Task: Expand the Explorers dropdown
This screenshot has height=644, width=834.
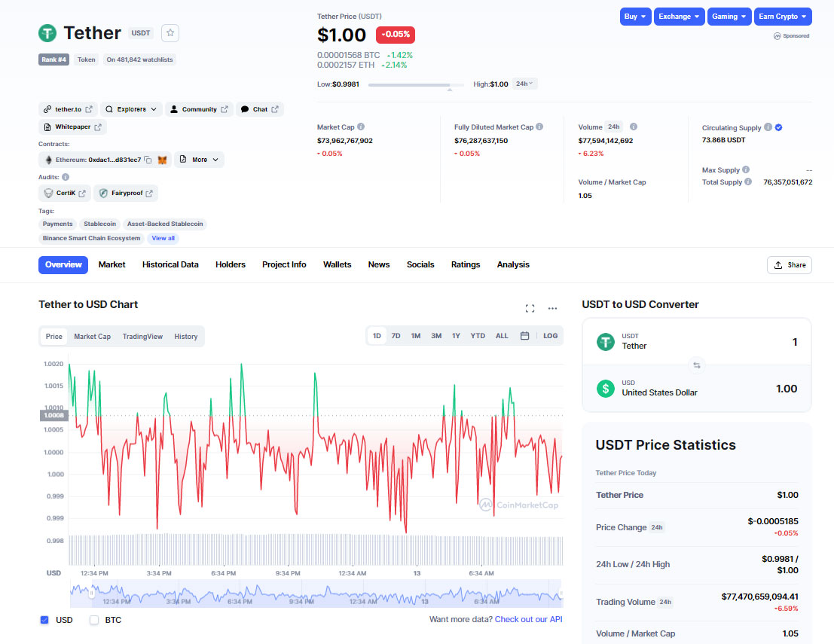Action: [131, 109]
